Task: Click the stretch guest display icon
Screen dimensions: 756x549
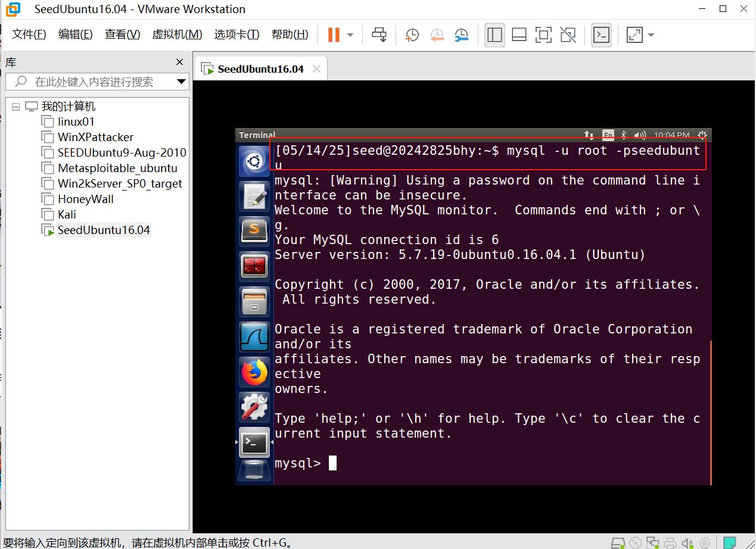Action: coord(634,35)
